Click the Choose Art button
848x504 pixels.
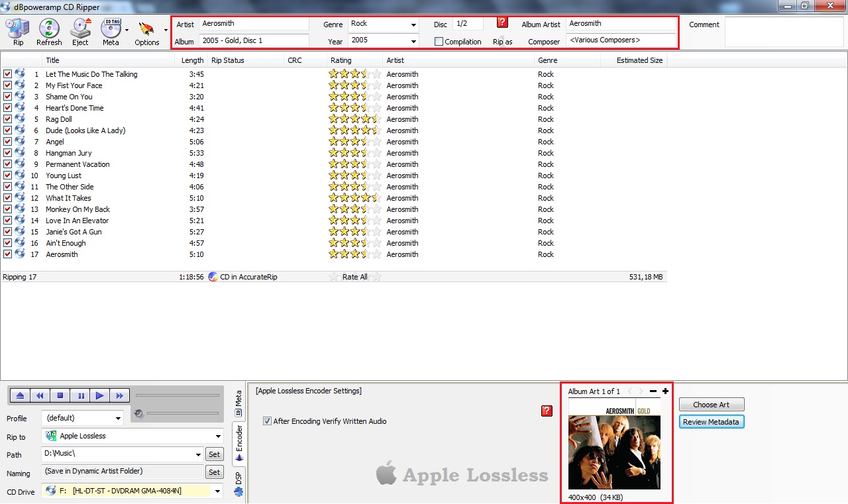pyautogui.click(x=711, y=405)
